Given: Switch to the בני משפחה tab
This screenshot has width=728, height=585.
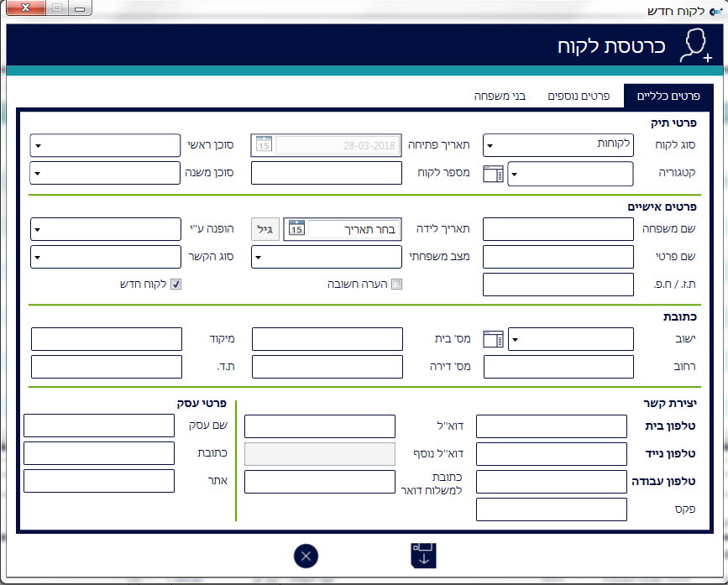Looking at the screenshot, I should point(500,96).
